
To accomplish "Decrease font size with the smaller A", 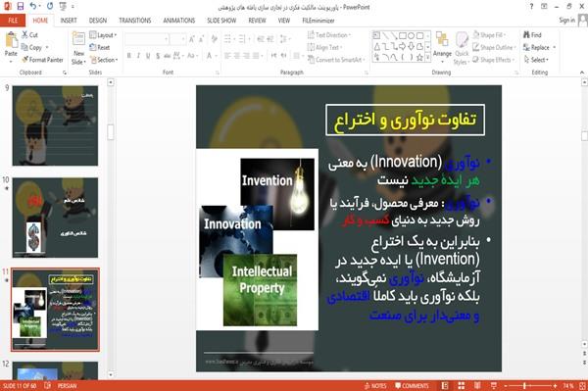I will click(x=201, y=39).
